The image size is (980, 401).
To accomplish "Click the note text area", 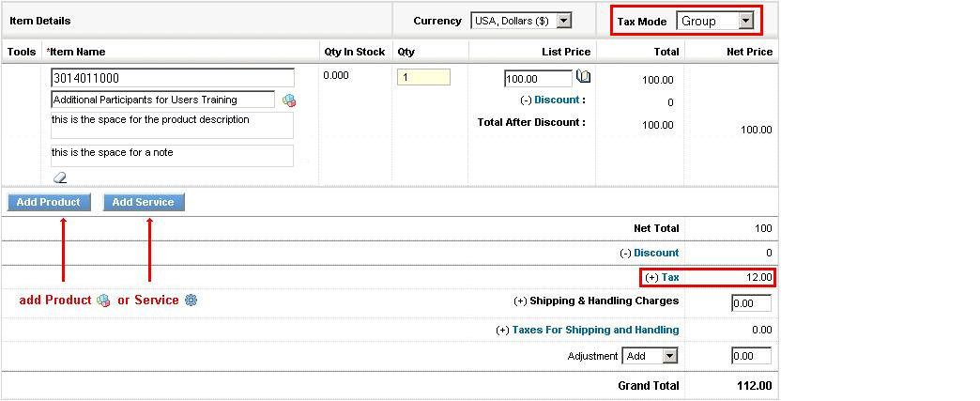I will 172,156.
